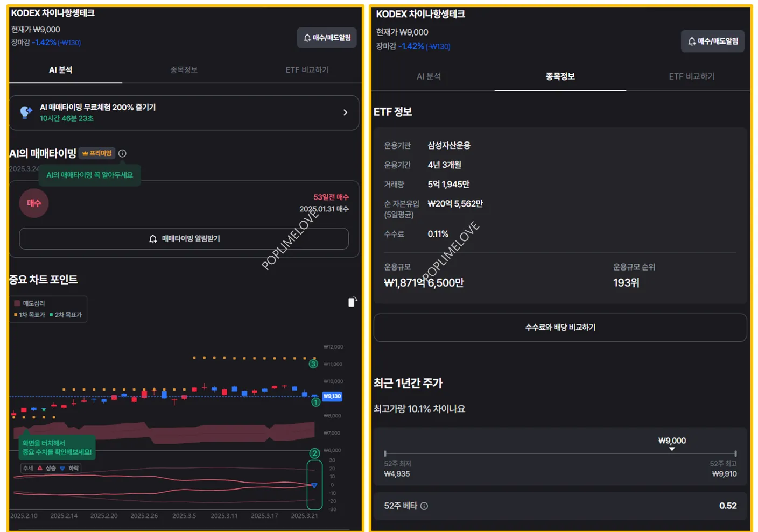Tap bell icon of 매수/매도알림 on 종목정보 screen

coord(692,41)
